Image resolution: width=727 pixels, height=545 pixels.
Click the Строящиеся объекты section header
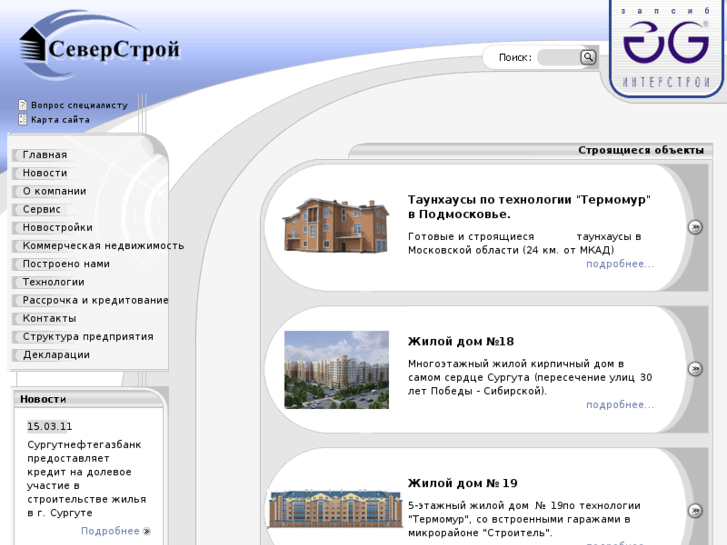pyautogui.click(x=641, y=150)
